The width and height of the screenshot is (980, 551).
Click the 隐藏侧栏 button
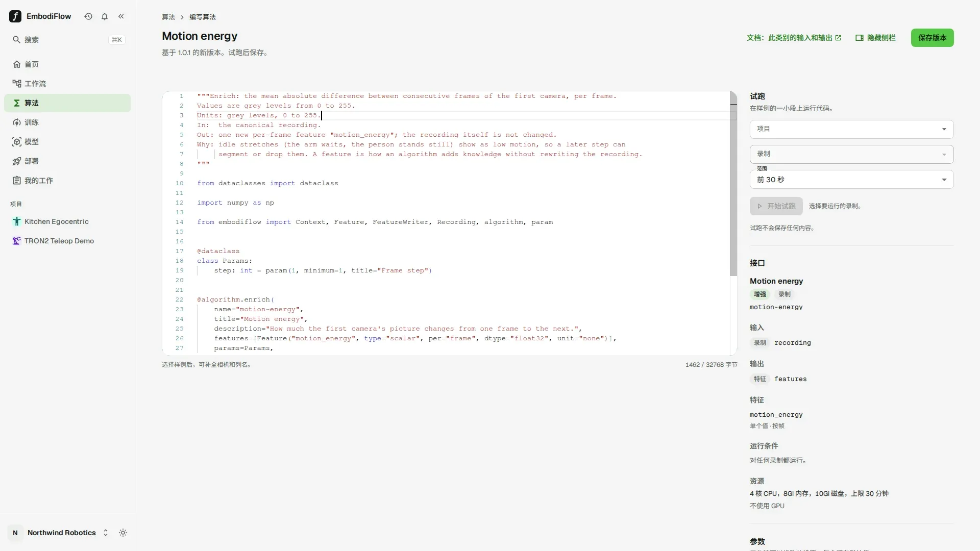pyautogui.click(x=875, y=38)
